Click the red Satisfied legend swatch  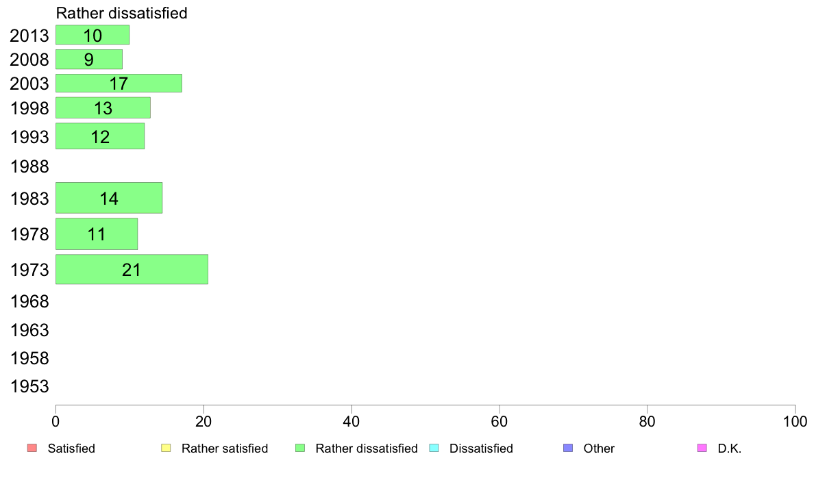[32, 448]
